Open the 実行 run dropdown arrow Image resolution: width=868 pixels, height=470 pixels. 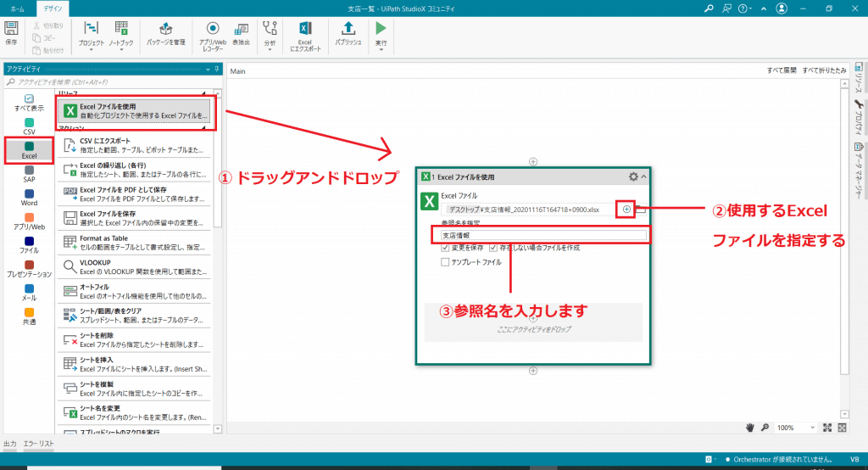(x=381, y=49)
